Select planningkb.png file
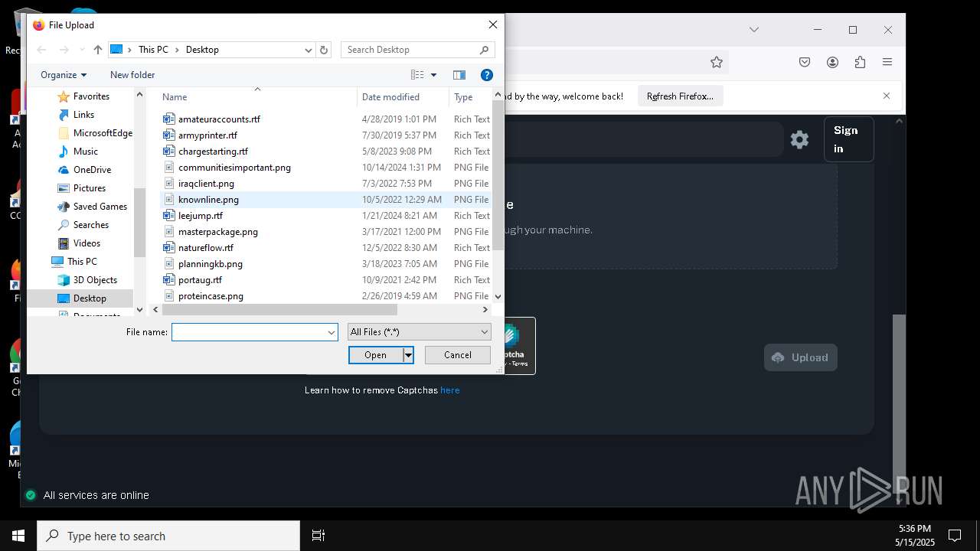Screen dimensions: 980x551 click(211, 264)
